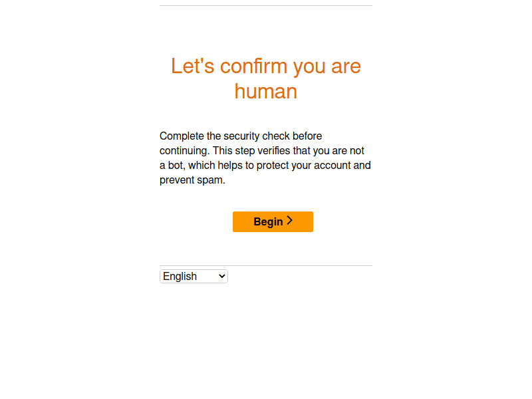Image resolution: width=532 pixels, height=399 pixels.
Task: Click the right chevron icon inside Begin
Action: [x=290, y=221]
